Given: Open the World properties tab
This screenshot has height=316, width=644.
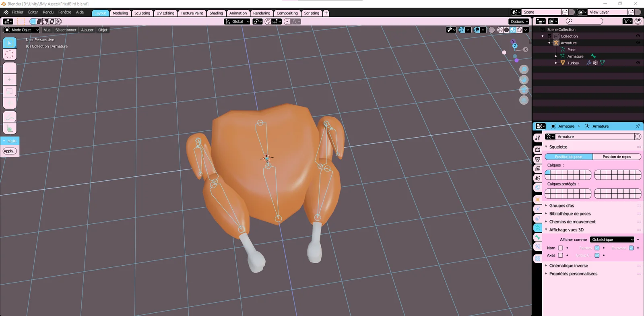Looking at the screenshot, I should click(x=538, y=188).
